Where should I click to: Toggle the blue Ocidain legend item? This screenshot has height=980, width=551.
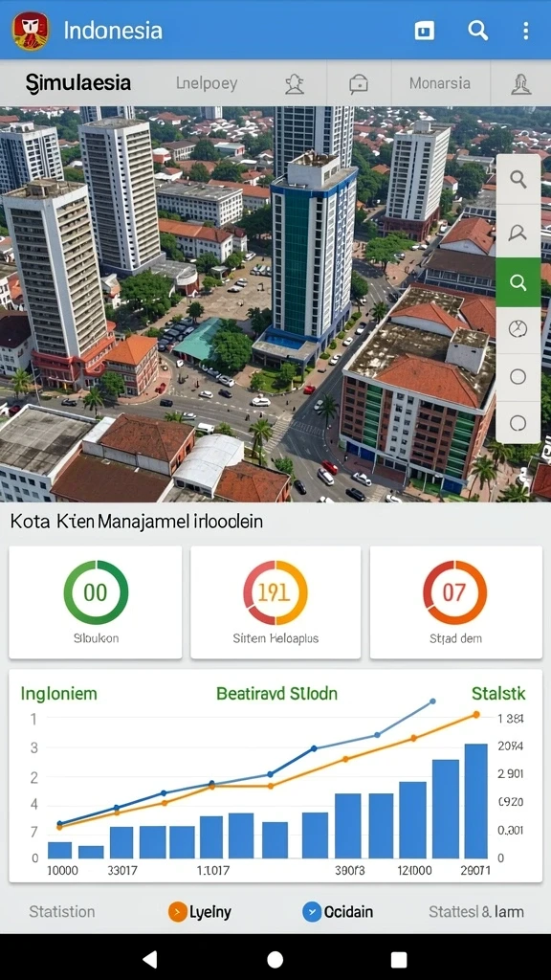point(338,912)
